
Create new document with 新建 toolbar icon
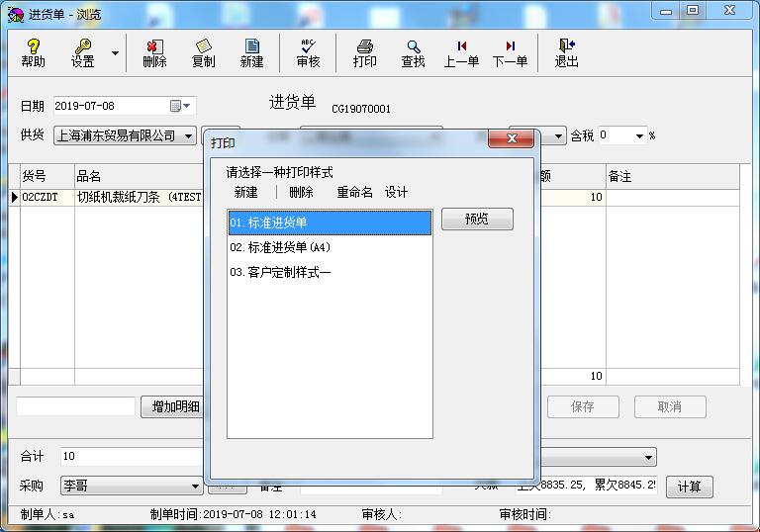click(x=251, y=52)
